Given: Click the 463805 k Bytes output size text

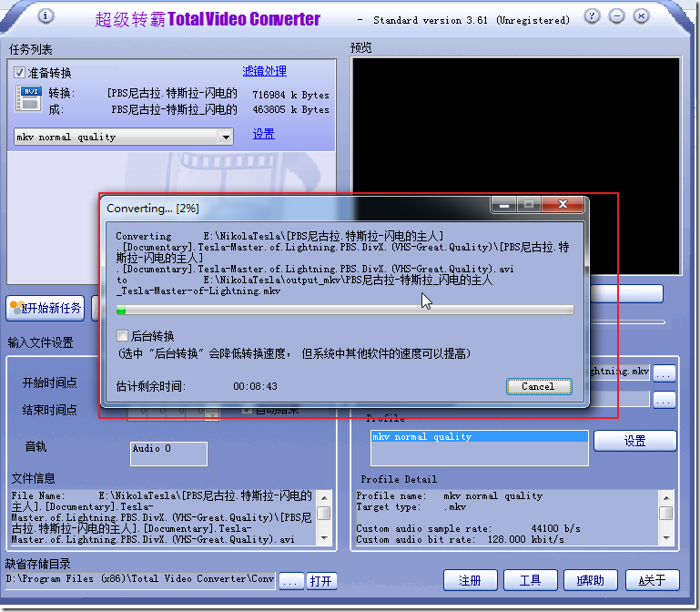Looking at the screenshot, I should point(290,109).
